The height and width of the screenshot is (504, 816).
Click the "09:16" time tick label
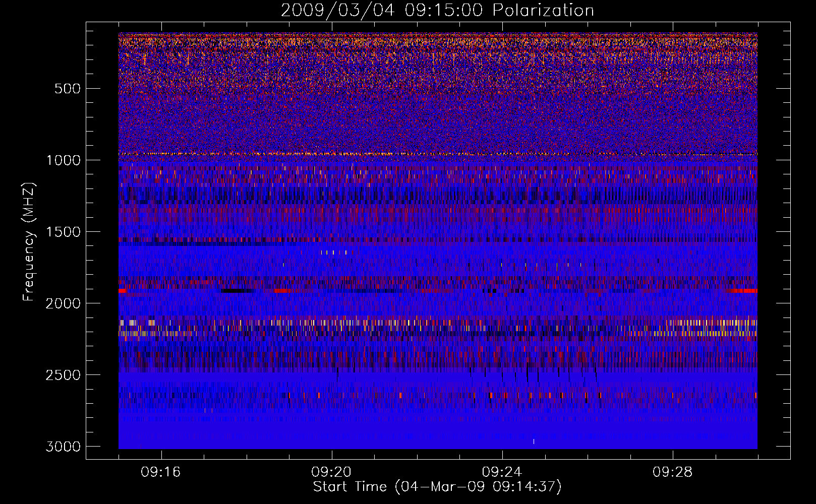tap(161, 472)
